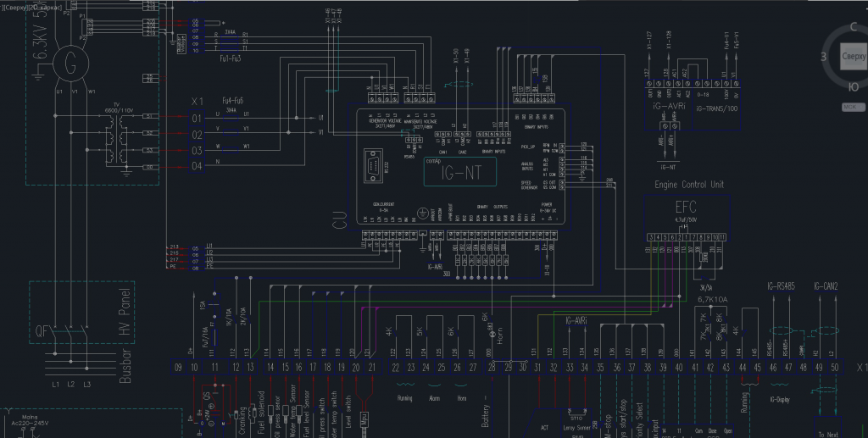This screenshot has height=438, width=868.
Task: Select the ACT actuator label
Action: [x=545, y=428]
